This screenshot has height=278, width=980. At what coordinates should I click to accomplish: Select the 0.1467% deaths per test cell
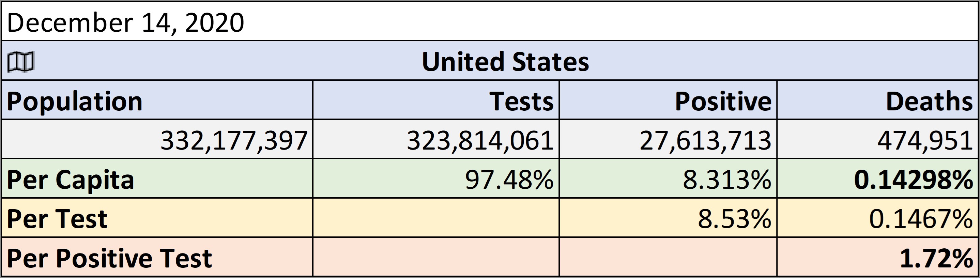click(x=877, y=218)
